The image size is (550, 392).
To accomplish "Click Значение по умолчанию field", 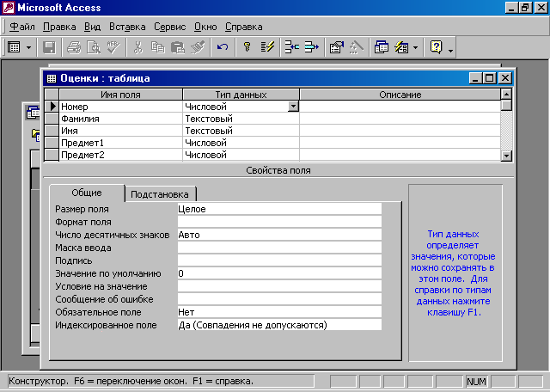I will point(279,273).
